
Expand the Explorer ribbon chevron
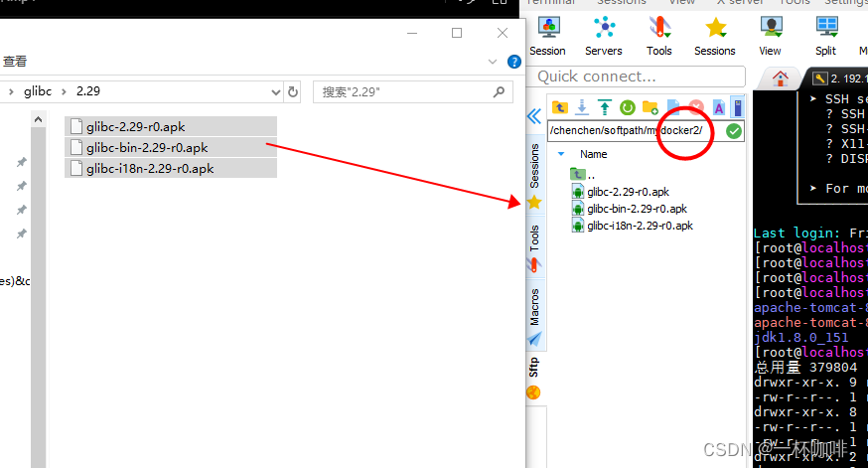(493, 62)
